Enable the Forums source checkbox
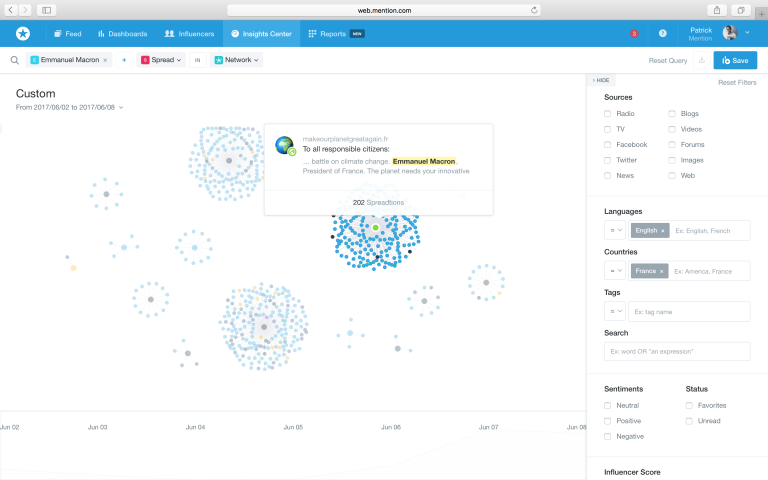This screenshot has height=480, width=768. click(672, 144)
